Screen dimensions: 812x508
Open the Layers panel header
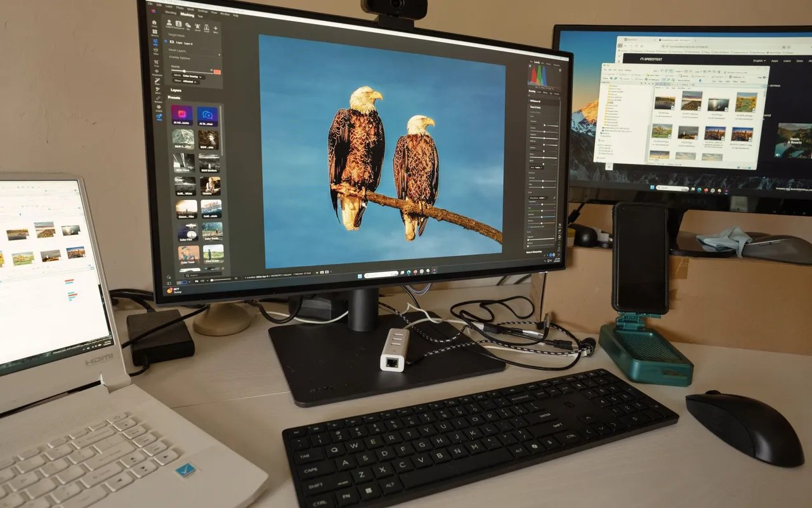tap(175, 90)
